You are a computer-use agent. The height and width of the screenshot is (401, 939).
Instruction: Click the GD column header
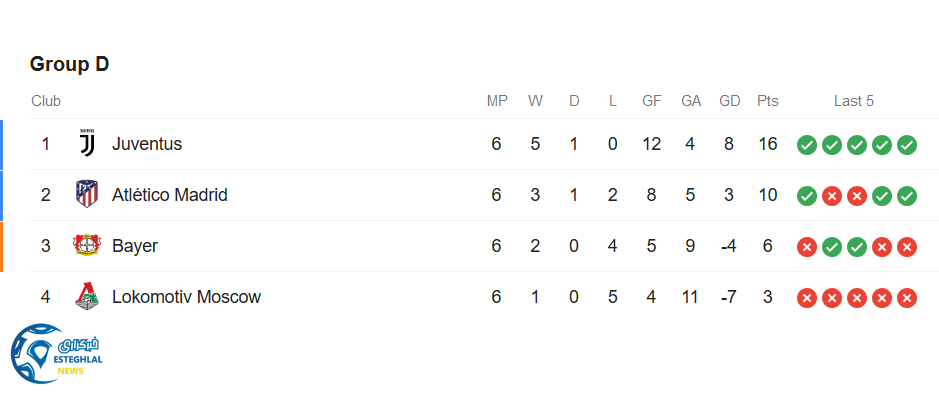pos(730,101)
